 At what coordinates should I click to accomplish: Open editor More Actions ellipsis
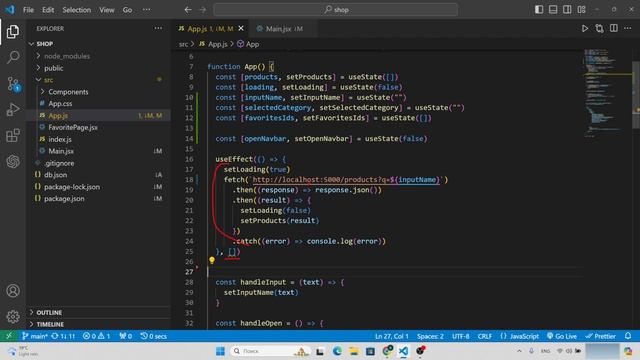[627, 28]
